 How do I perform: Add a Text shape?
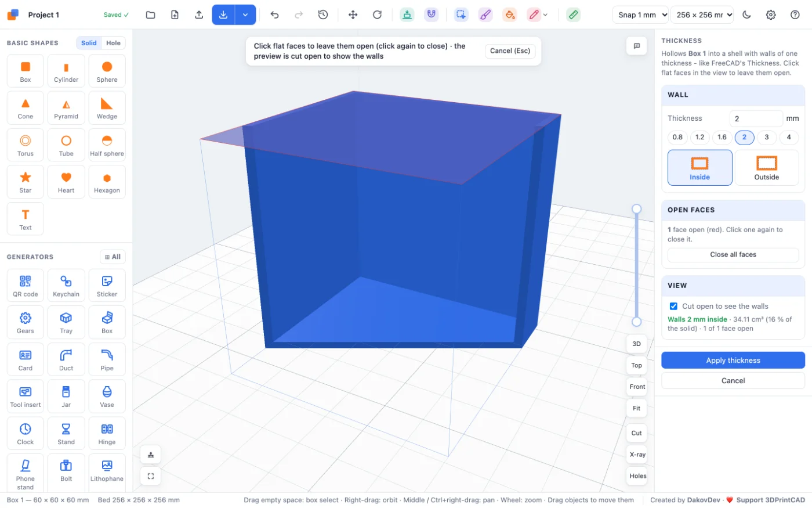(x=26, y=219)
